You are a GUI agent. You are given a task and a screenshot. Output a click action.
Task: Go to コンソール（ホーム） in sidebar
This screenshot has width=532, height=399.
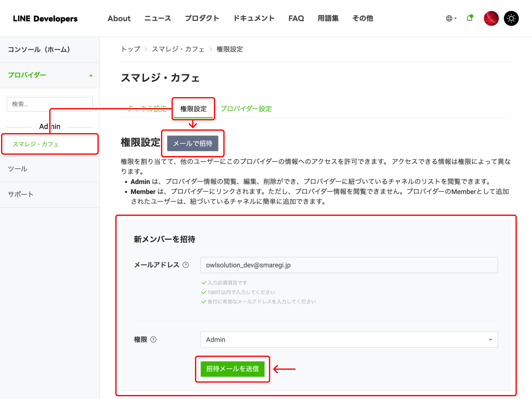[x=50, y=49]
